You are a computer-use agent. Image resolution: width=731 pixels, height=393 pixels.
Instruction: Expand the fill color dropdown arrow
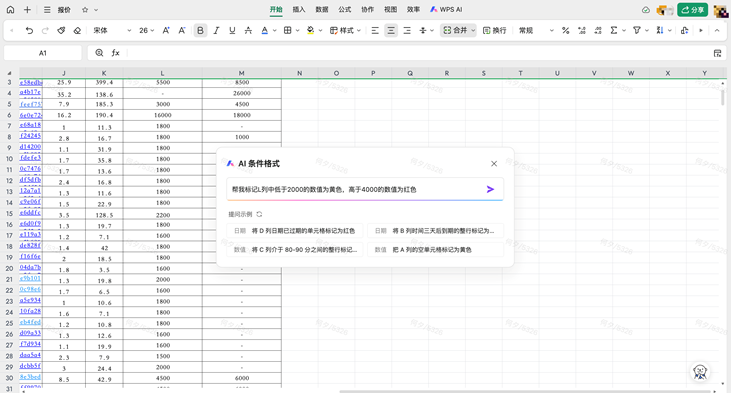click(320, 30)
